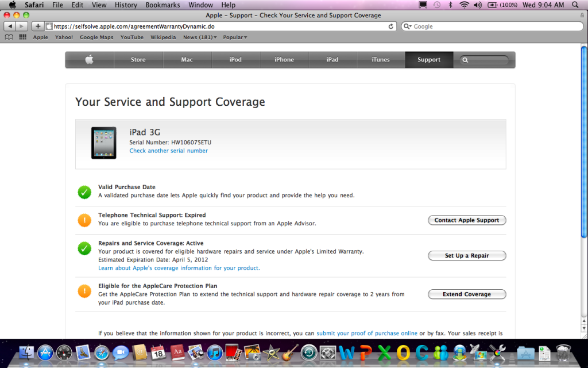
Task: Follow submit your proof of purchase online link
Action: pos(367,333)
